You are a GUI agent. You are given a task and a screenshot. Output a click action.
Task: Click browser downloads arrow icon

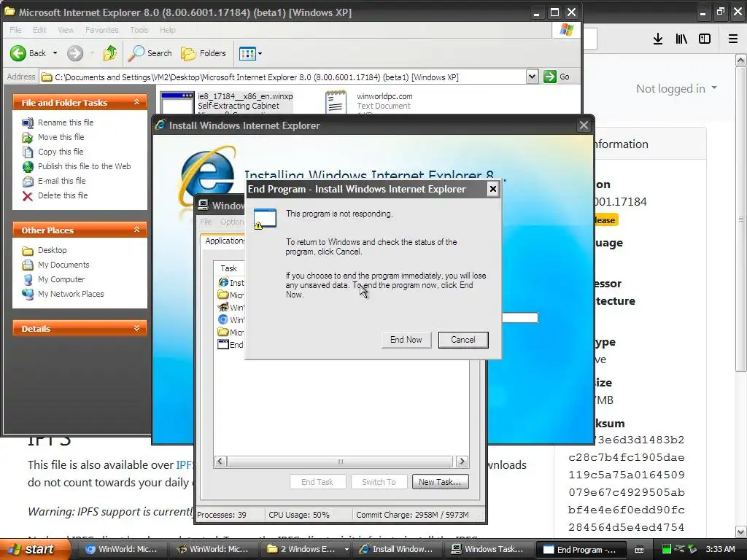point(657,39)
